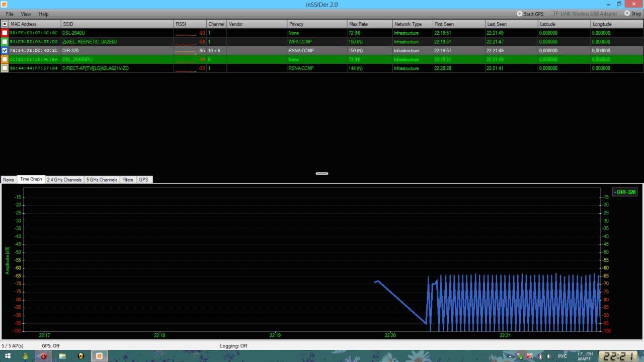The height and width of the screenshot is (362, 644).
Task: Click the DIR-320 graph legend label
Action: pyautogui.click(x=625, y=192)
